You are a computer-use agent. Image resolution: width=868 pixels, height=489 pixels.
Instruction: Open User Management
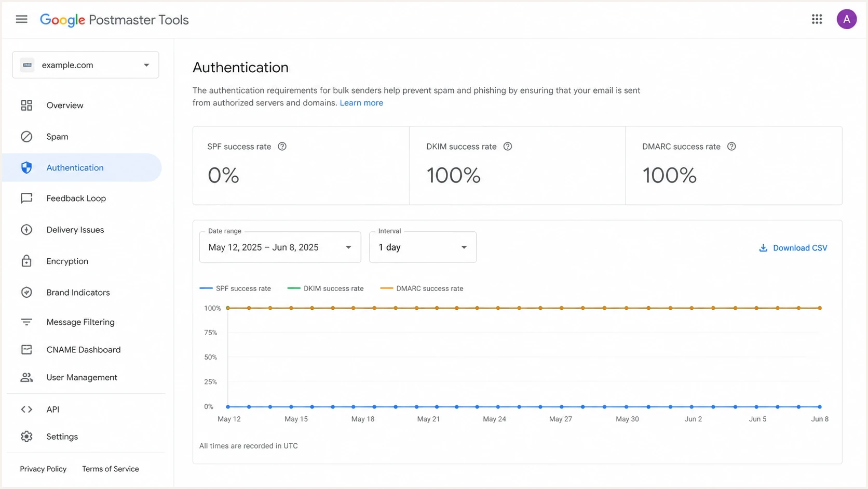tap(82, 378)
